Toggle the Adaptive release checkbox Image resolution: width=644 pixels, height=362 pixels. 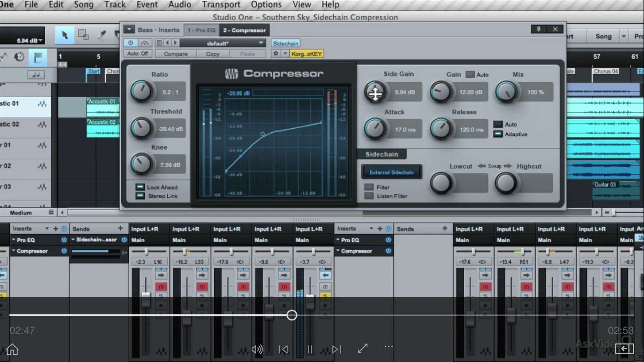pyautogui.click(x=498, y=134)
